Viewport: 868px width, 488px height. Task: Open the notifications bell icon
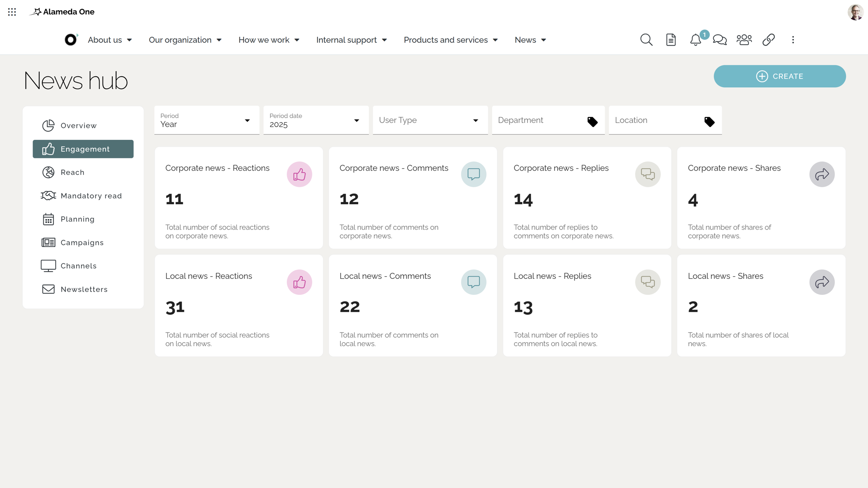tap(696, 40)
